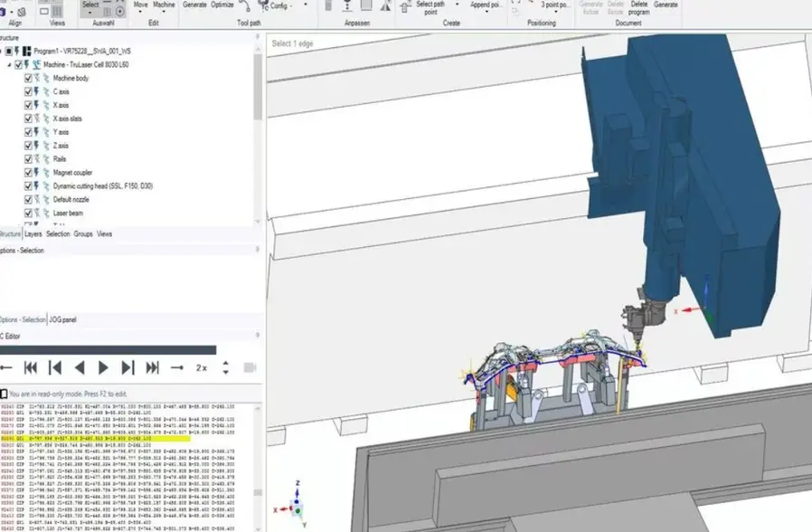Toggle the Laser beam checkbox
812x532 pixels.
click(28, 213)
